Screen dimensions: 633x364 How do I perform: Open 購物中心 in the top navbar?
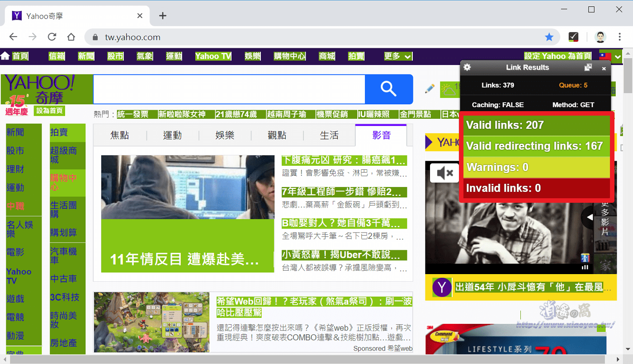point(290,56)
